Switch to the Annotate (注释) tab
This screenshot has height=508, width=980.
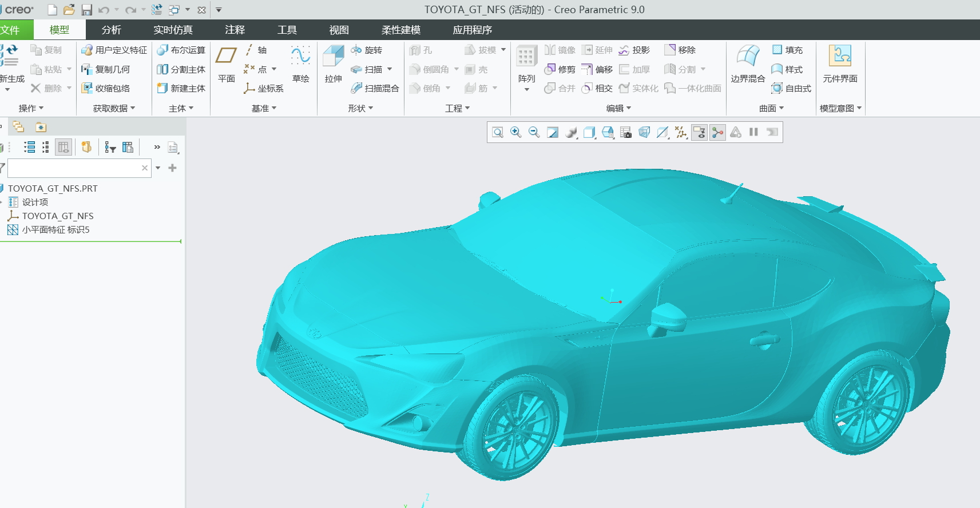(x=235, y=30)
